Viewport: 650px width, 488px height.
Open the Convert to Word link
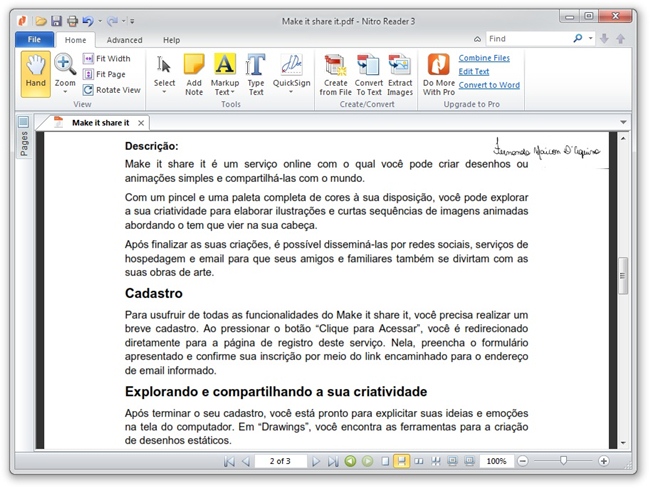[x=489, y=85]
